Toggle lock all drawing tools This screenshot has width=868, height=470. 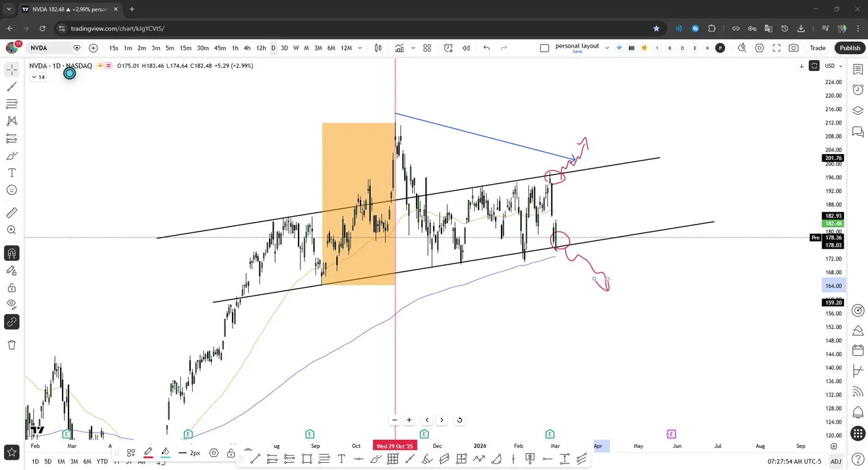pyautogui.click(x=12, y=287)
